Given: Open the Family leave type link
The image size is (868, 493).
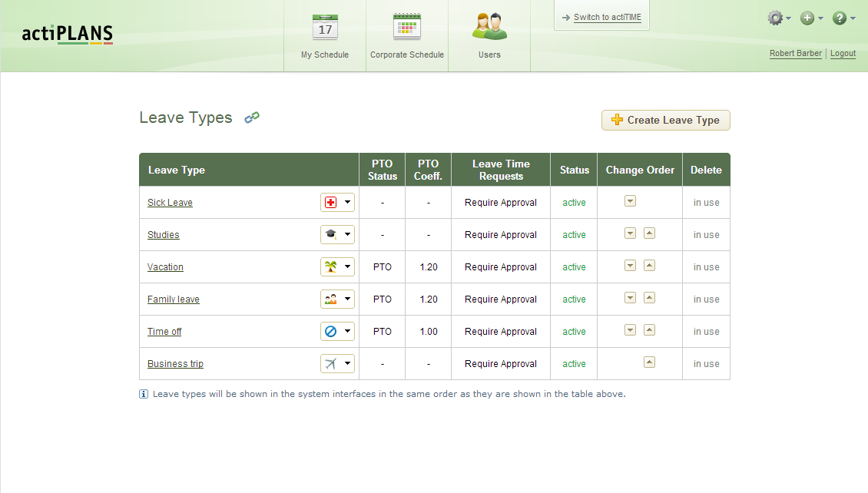Looking at the screenshot, I should click(x=174, y=299).
